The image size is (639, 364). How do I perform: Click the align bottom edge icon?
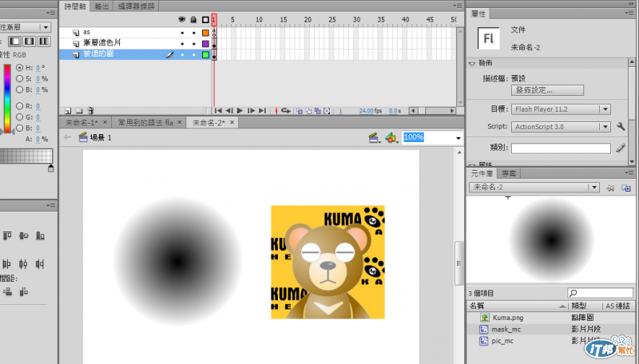(x=40, y=235)
